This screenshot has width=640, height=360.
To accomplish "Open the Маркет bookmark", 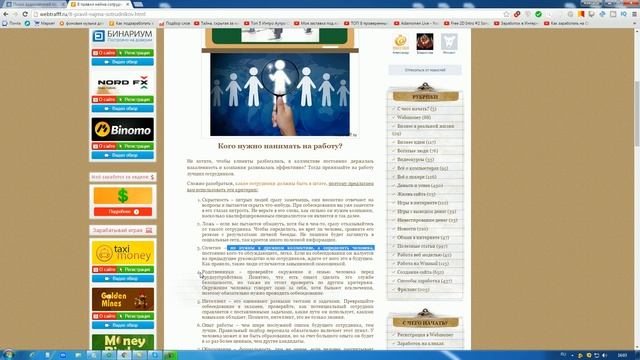I will coord(44,23).
